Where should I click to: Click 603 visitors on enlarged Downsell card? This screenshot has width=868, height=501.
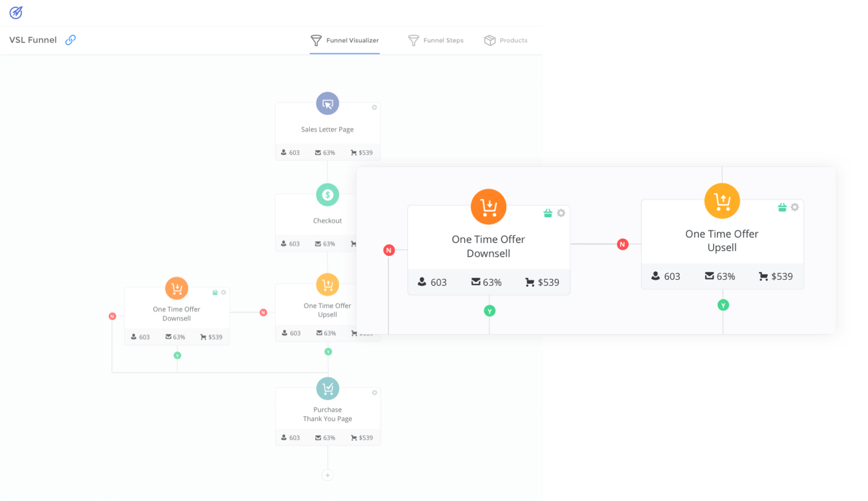pos(432,283)
